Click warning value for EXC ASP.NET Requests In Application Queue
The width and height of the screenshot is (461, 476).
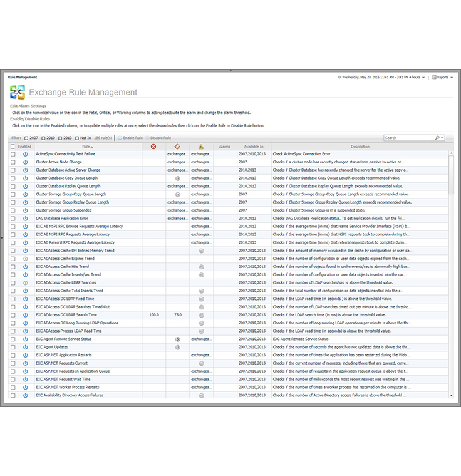[x=200, y=371]
